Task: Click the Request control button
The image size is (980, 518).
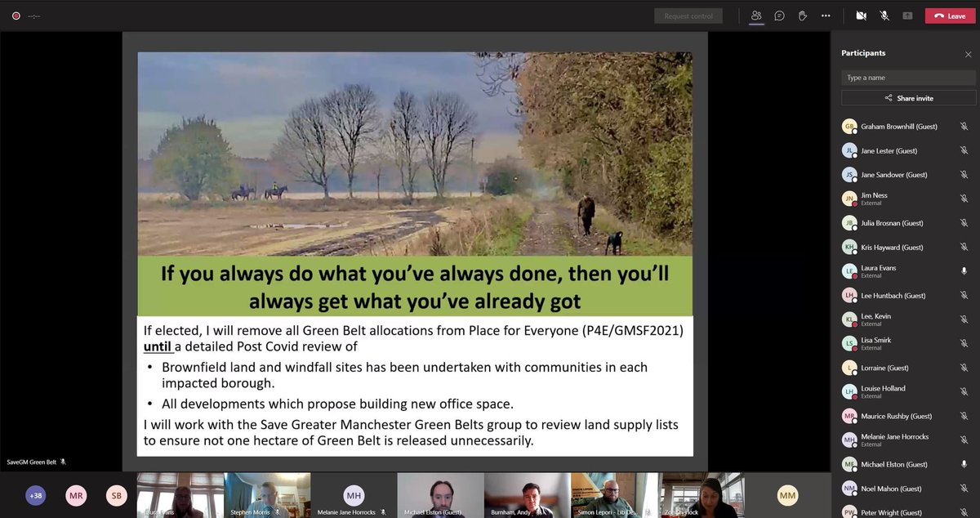Action: (688, 16)
